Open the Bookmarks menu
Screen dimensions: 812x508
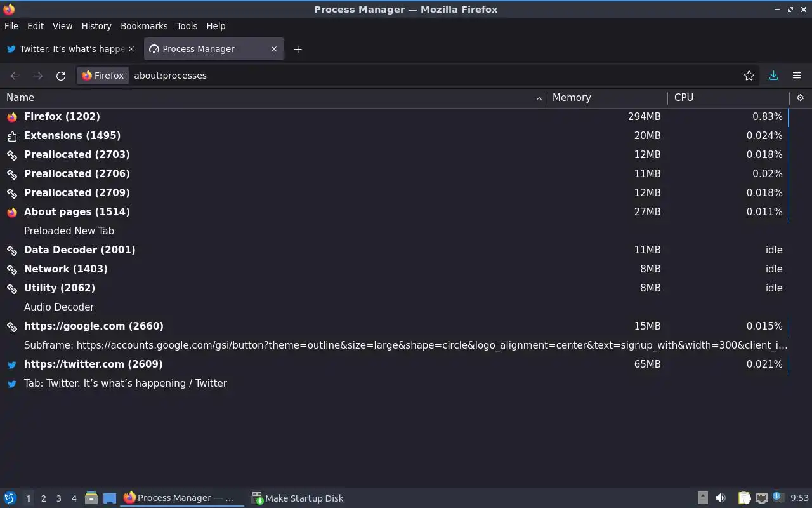pyautogui.click(x=144, y=26)
